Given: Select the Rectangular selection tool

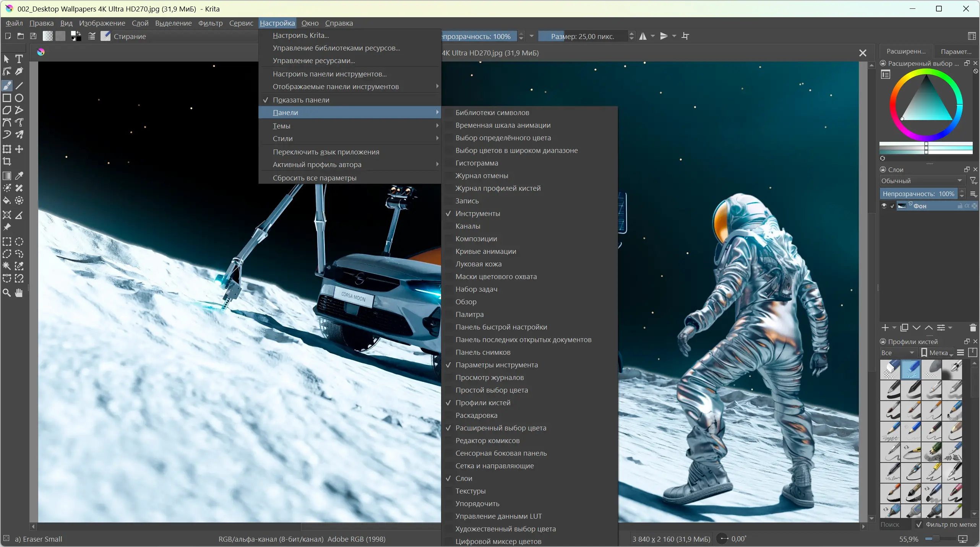Looking at the screenshot, I should click(x=7, y=242).
